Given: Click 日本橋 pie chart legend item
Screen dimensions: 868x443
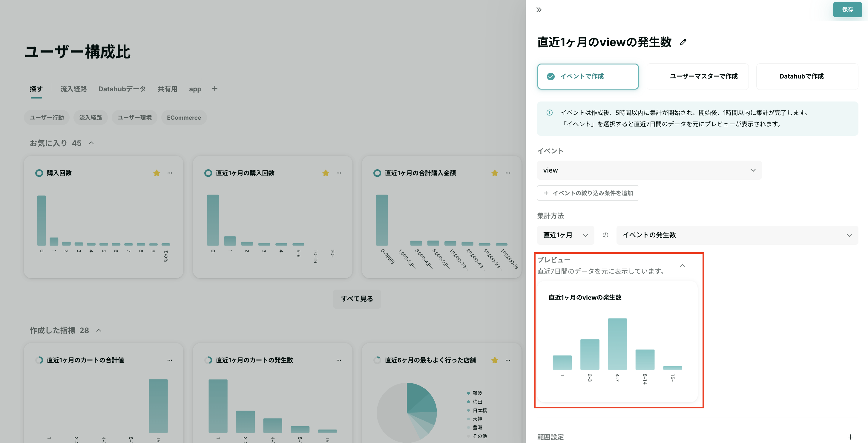Looking at the screenshot, I should [x=477, y=410].
